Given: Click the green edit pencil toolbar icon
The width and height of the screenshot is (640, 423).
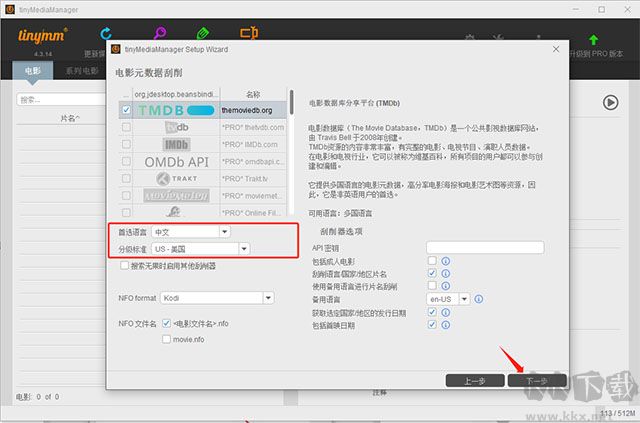Looking at the screenshot, I should [203, 33].
